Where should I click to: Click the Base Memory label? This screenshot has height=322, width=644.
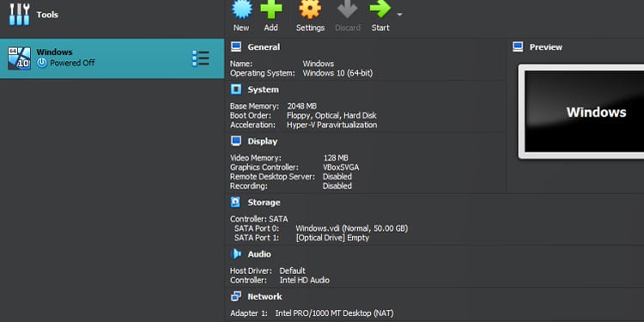[x=254, y=106]
